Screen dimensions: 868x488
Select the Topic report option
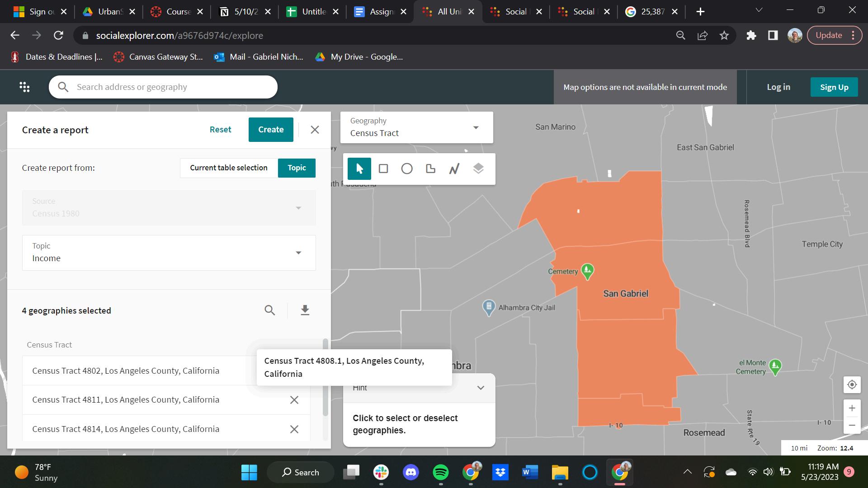tap(297, 168)
